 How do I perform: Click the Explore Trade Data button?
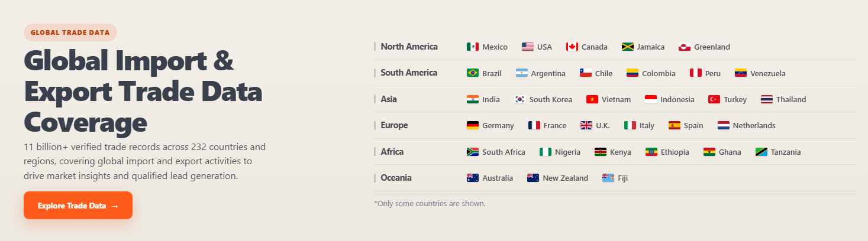click(78, 206)
